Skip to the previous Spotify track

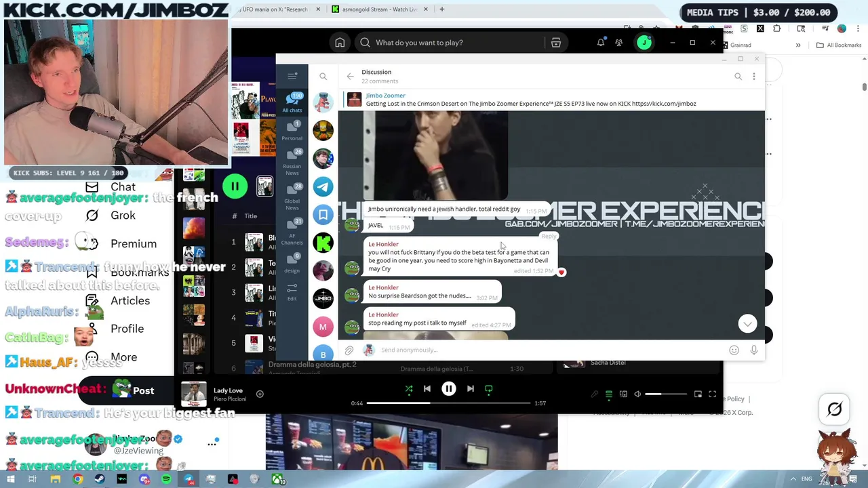tap(427, 389)
